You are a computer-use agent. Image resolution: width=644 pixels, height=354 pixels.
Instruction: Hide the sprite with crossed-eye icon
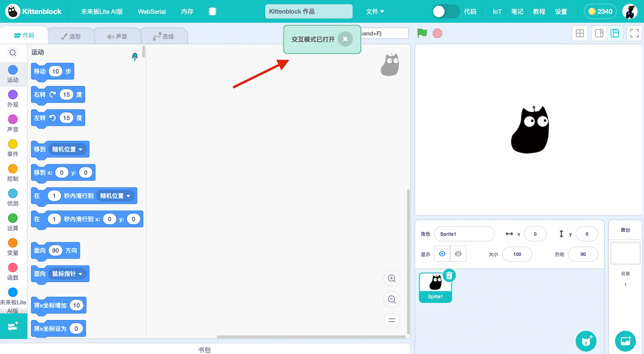point(458,254)
